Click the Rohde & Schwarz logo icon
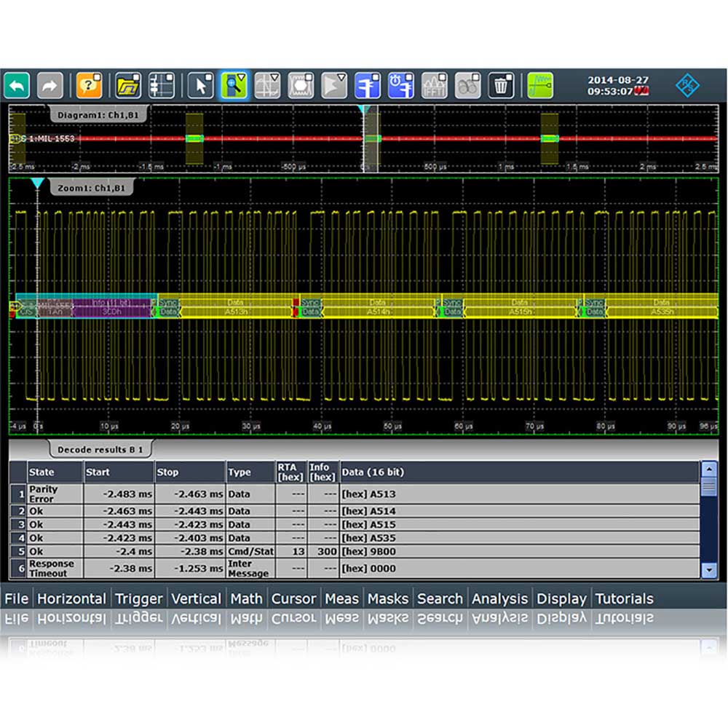This screenshot has width=728, height=728. click(687, 86)
